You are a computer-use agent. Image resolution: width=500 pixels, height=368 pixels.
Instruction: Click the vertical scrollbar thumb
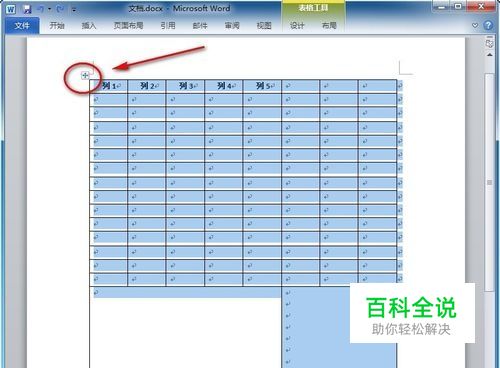(489, 182)
